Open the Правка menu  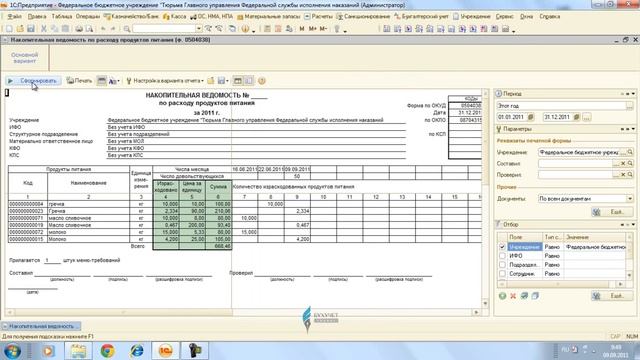pyautogui.click(x=37, y=17)
